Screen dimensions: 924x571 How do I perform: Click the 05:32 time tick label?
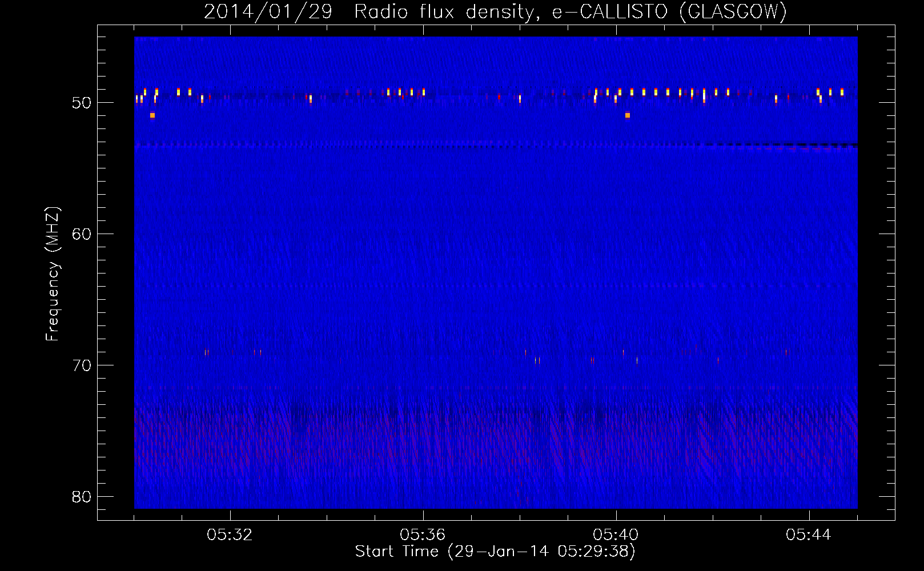click(x=230, y=535)
